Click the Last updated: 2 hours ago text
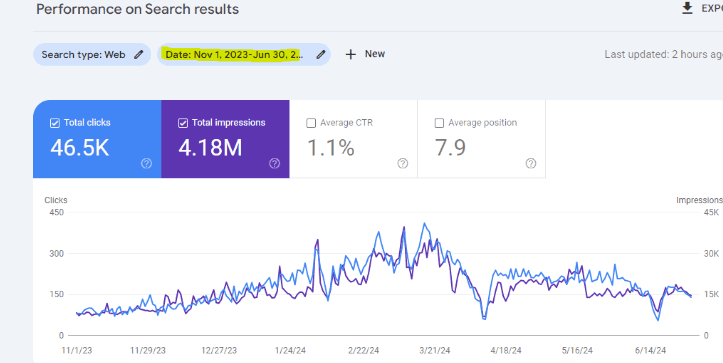723x363 pixels. tap(664, 54)
